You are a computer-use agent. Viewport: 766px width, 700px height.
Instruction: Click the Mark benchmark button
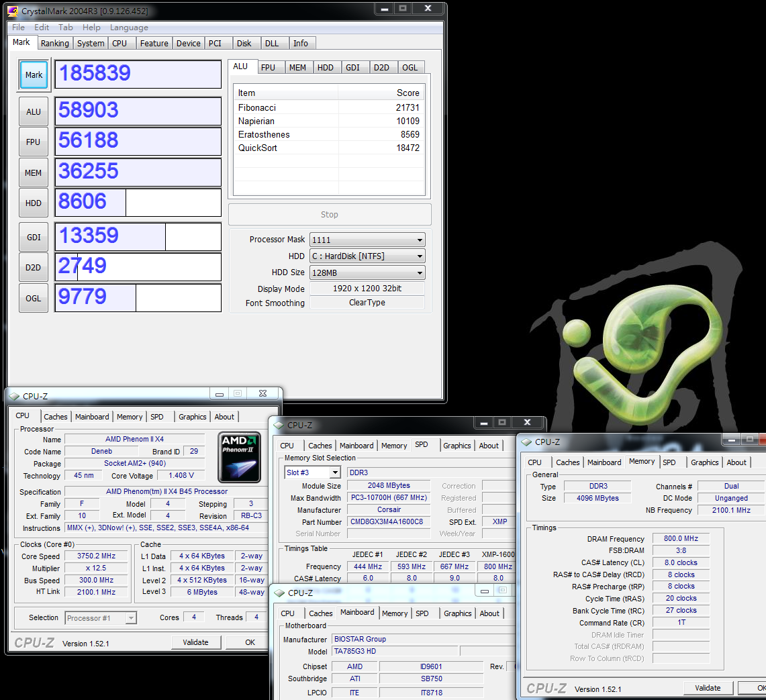pyautogui.click(x=34, y=74)
